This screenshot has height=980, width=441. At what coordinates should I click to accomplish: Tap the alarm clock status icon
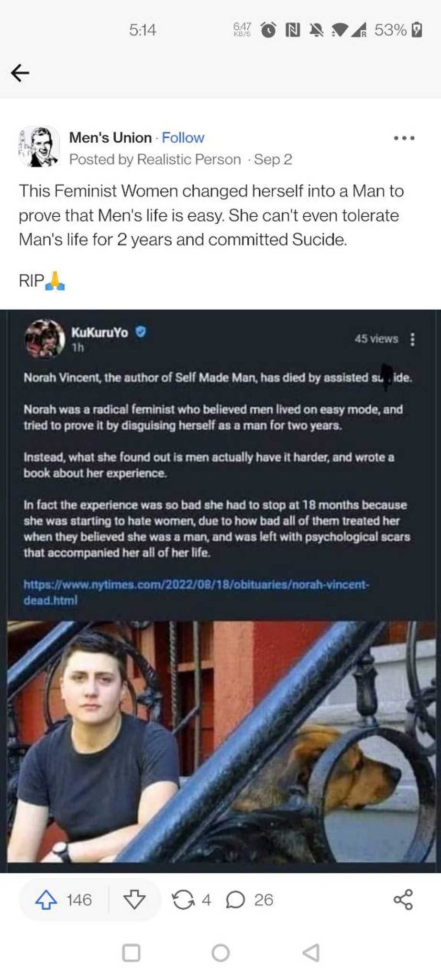tap(268, 30)
